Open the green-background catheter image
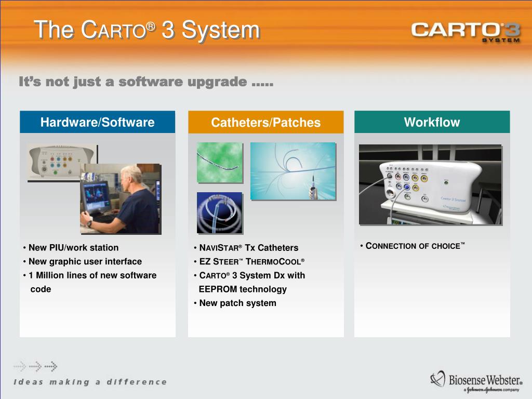 pyautogui.click(x=220, y=163)
